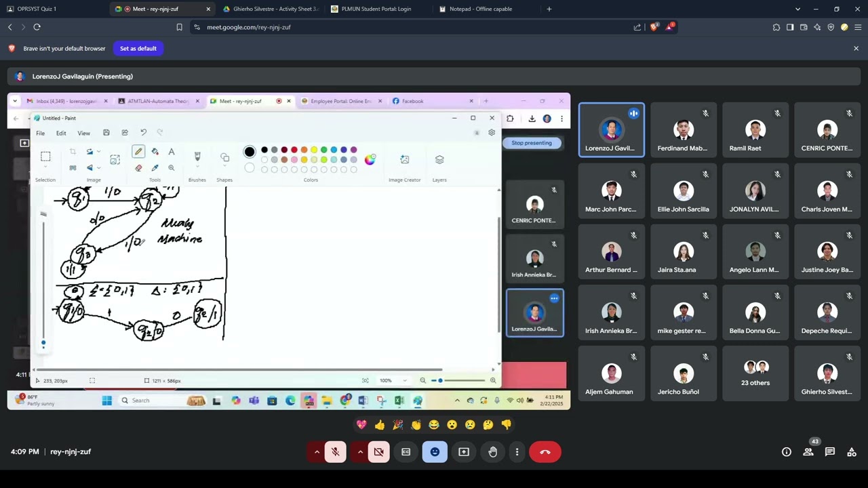Open the Meet activities icon
868x488 pixels.
tap(851, 452)
